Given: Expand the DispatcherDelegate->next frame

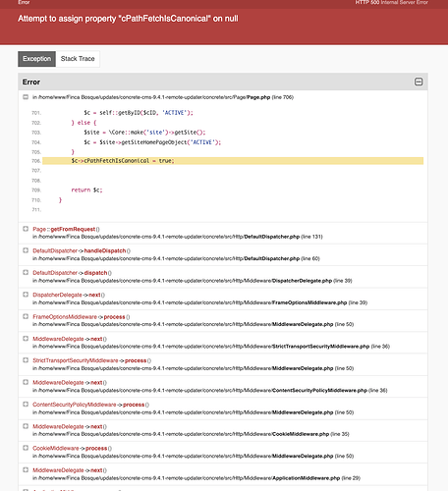Looking at the screenshot, I should pyautogui.click(x=26, y=295).
